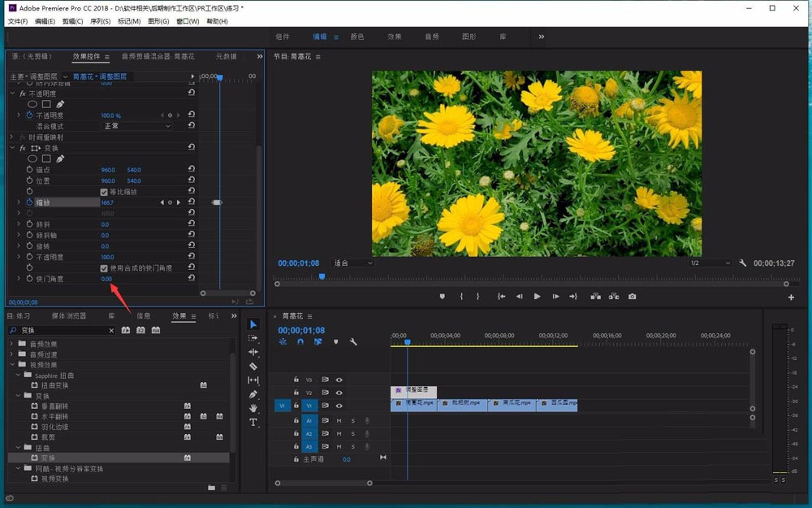Choose the Hand tool
This screenshot has height=508, width=812.
click(253, 408)
